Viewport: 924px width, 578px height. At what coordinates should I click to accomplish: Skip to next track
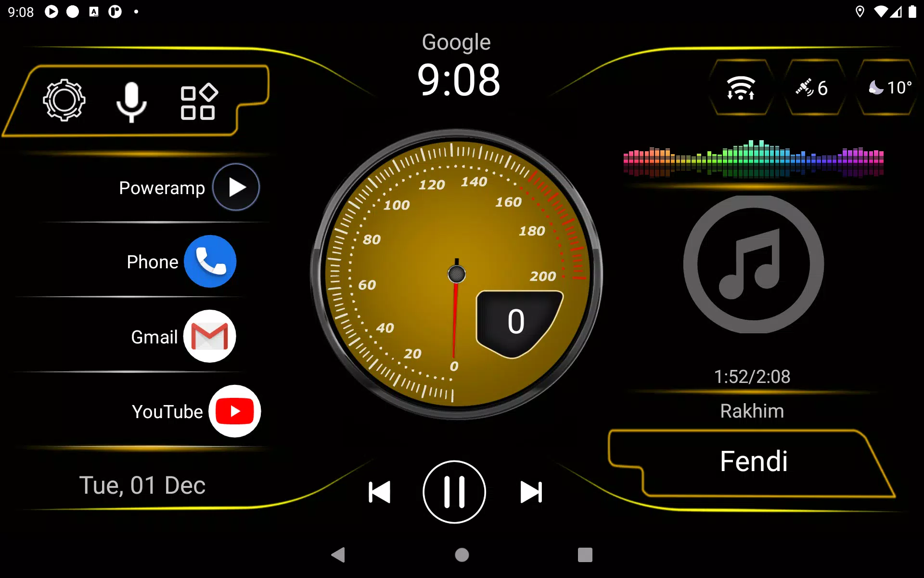pyautogui.click(x=531, y=491)
